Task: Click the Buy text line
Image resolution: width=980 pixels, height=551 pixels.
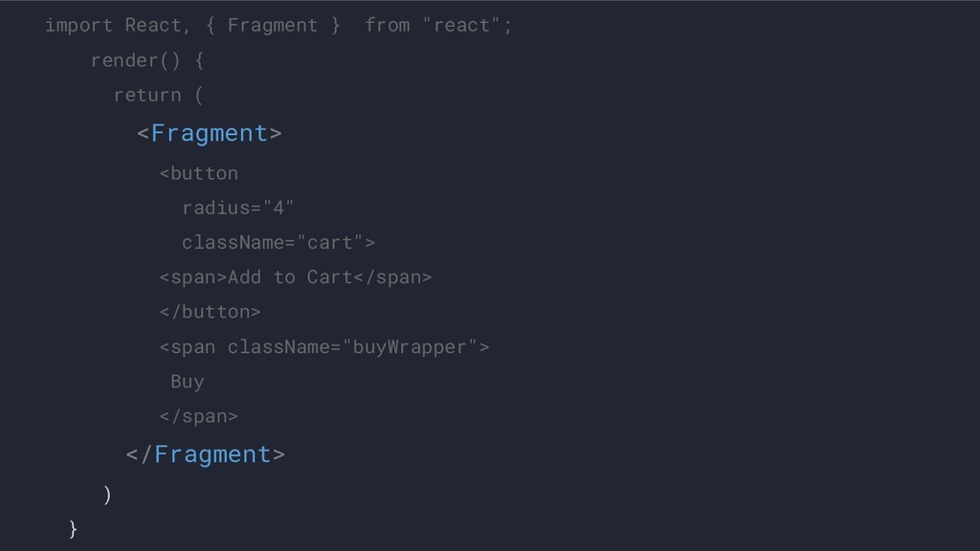Action: click(187, 381)
